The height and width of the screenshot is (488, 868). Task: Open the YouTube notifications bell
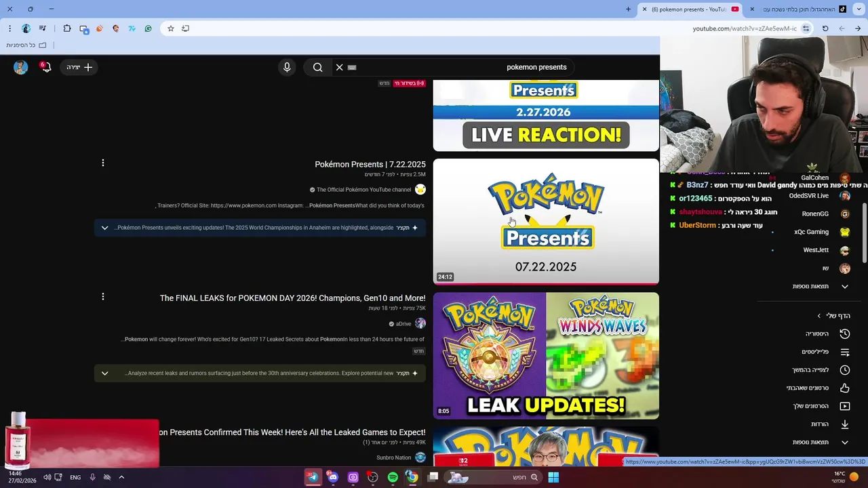point(45,67)
